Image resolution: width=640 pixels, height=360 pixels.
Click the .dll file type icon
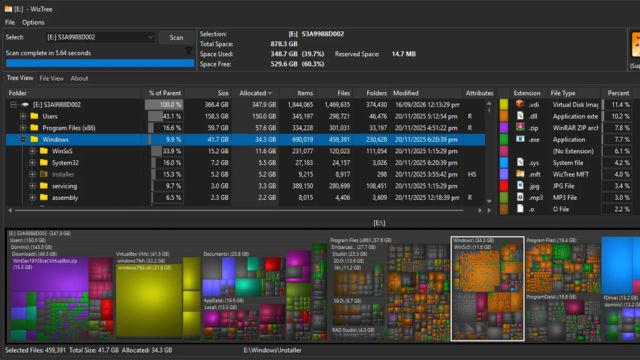[x=520, y=116]
